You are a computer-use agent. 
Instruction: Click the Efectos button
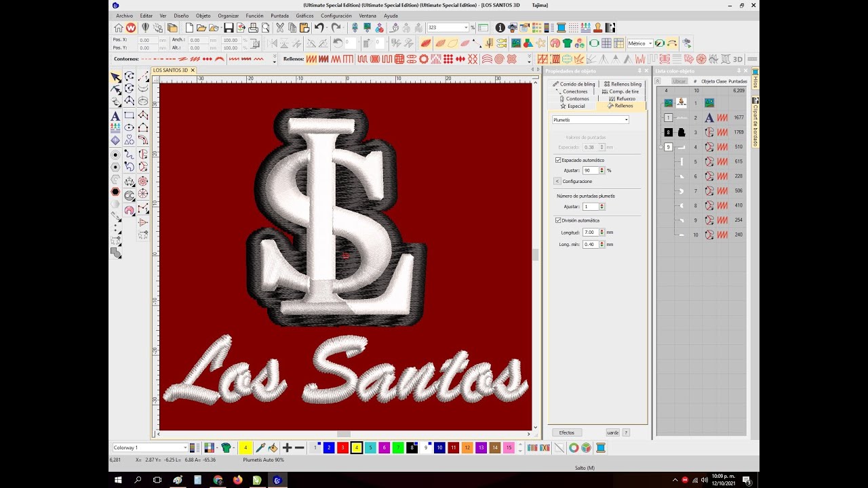pos(567,432)
